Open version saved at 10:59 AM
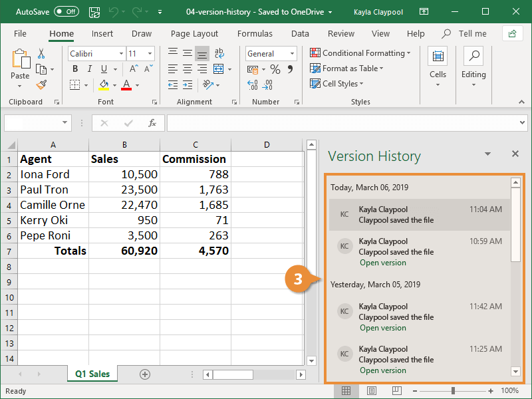 click(383, 263)
